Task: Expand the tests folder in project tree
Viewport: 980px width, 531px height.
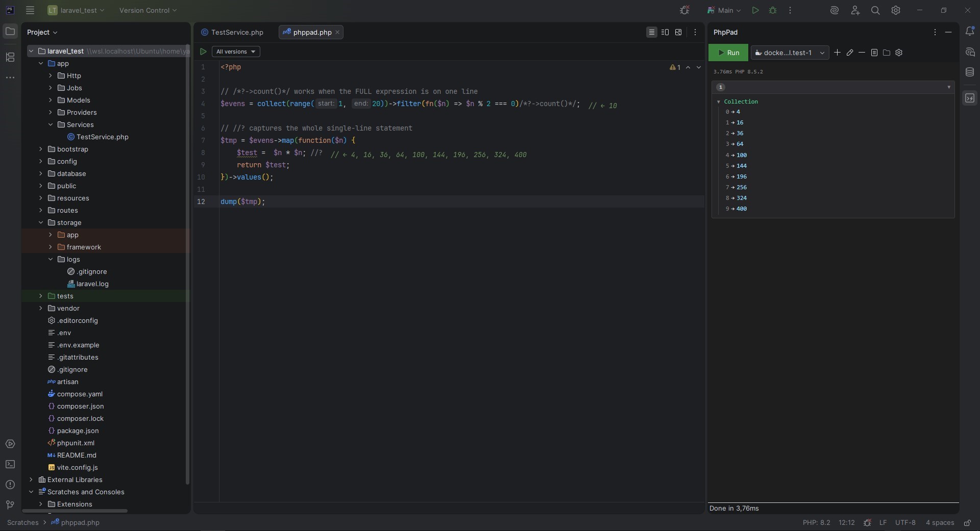Action: click(x=41, y=296)
